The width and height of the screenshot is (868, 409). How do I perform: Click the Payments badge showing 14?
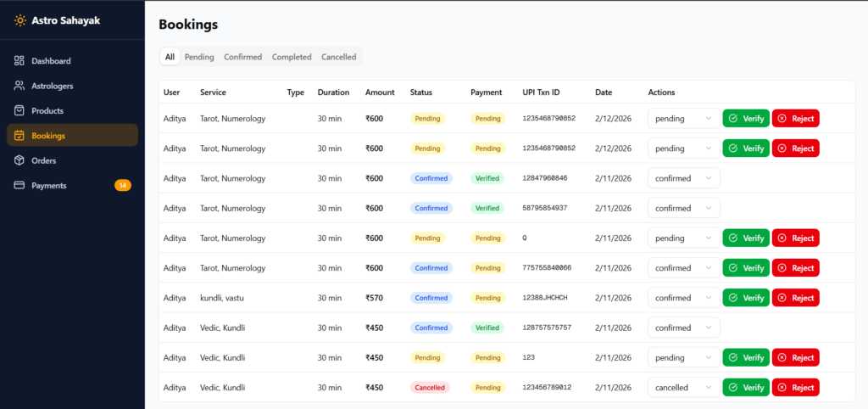tap(123, 185)
